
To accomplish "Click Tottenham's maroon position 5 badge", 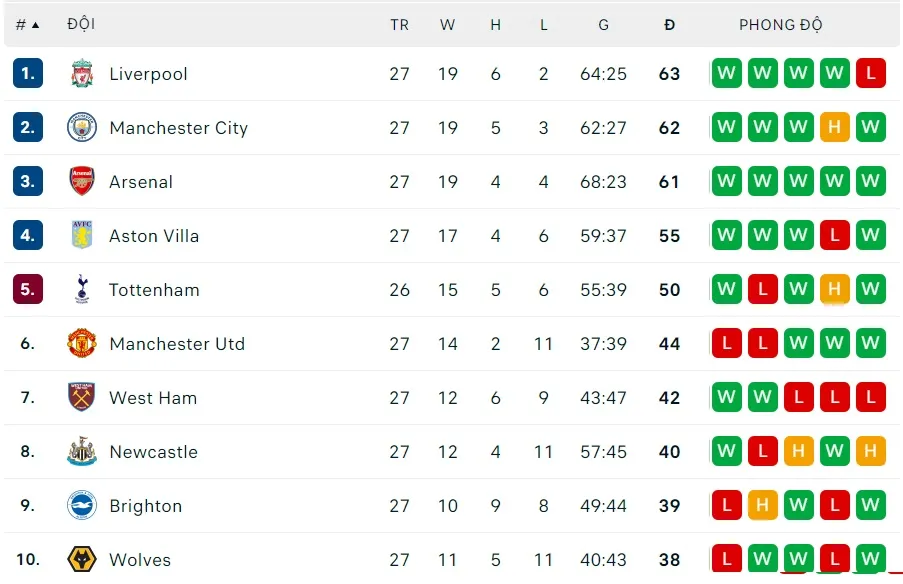I will pyautogui.click(x=27, y=290).
